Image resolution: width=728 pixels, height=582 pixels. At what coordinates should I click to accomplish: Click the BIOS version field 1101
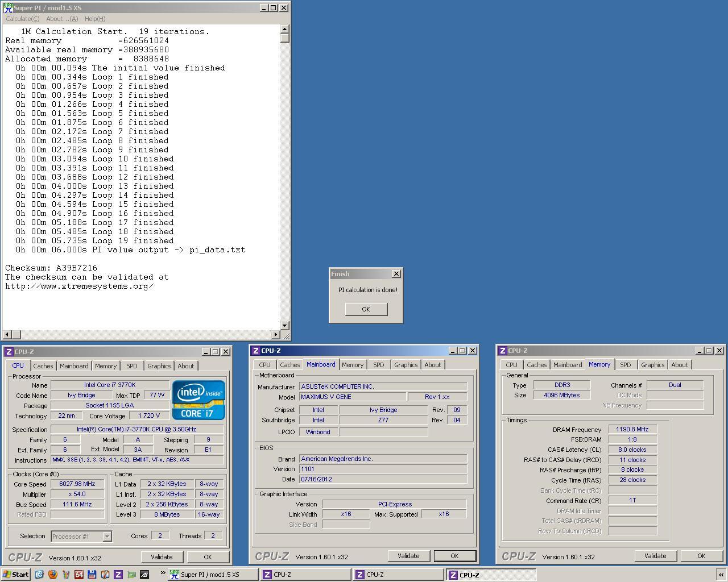[383, 469]
